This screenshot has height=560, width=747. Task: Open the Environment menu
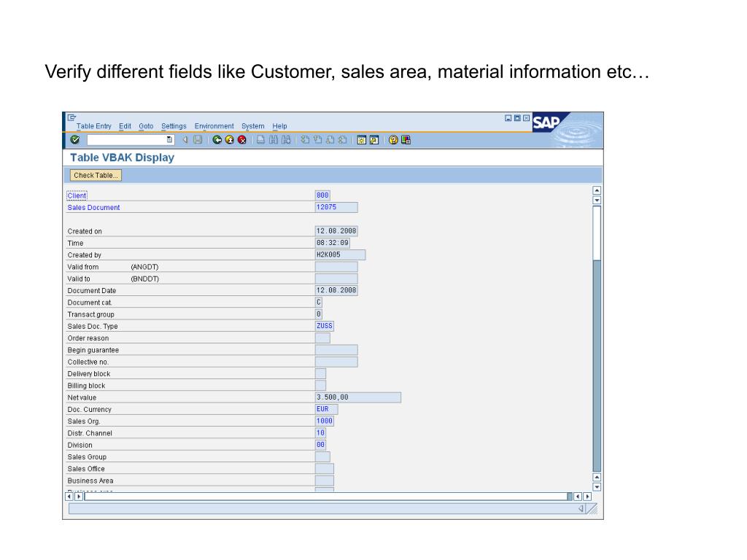pos(214,126)
